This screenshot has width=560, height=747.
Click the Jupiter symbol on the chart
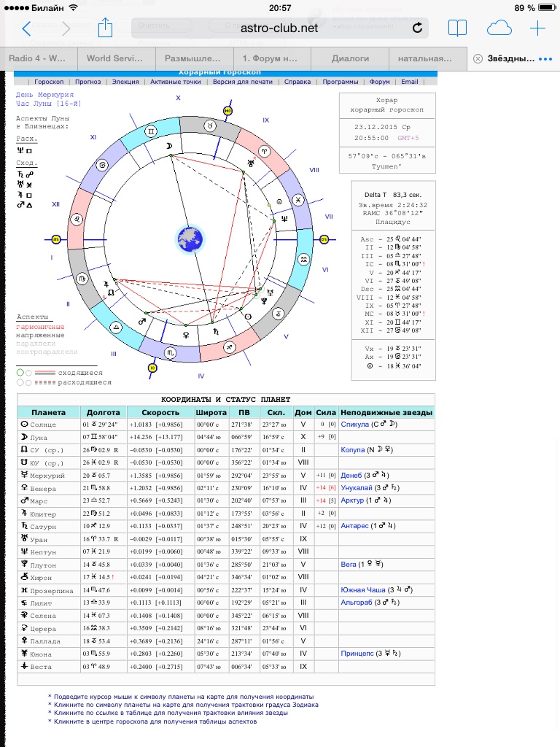tap(106, 285)
